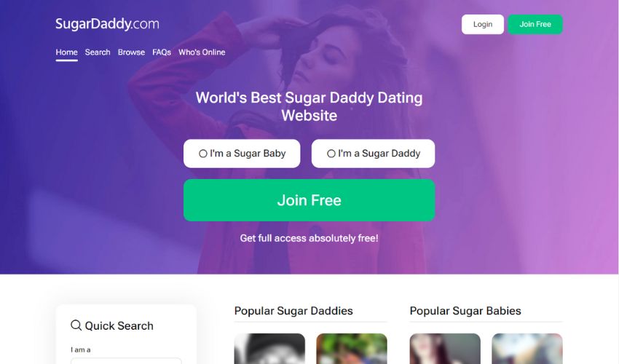The height and width of the screenshot is (364, 619).
Task: Open second Popular Sugar Babies thumbnail
Action: (527, 349)
